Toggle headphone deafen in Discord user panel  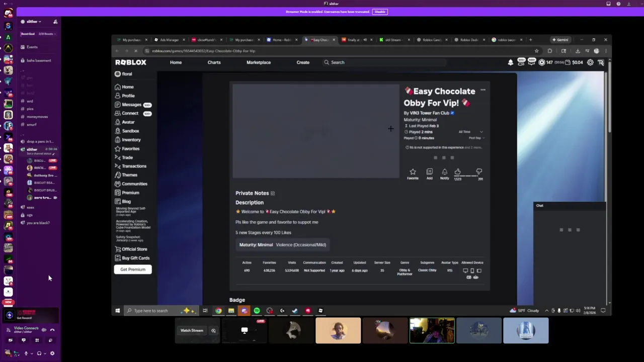click(39, 353)
